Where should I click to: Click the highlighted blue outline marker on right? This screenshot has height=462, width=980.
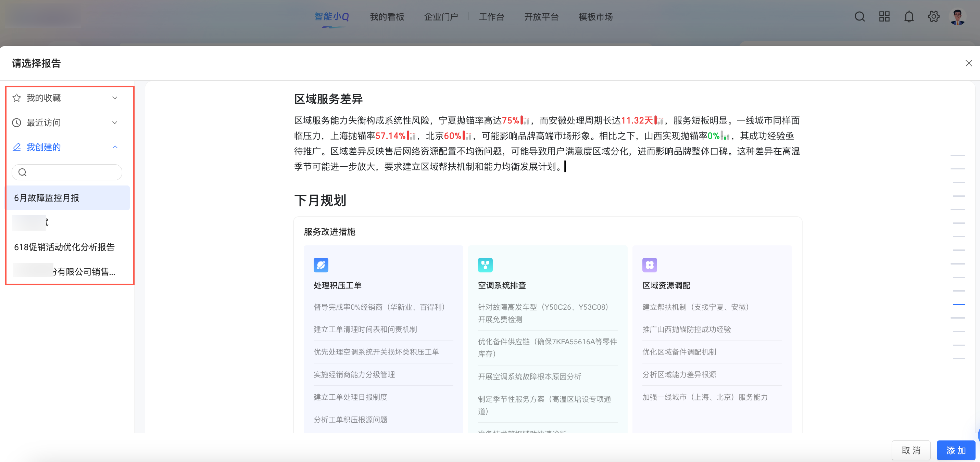point(959,304)
